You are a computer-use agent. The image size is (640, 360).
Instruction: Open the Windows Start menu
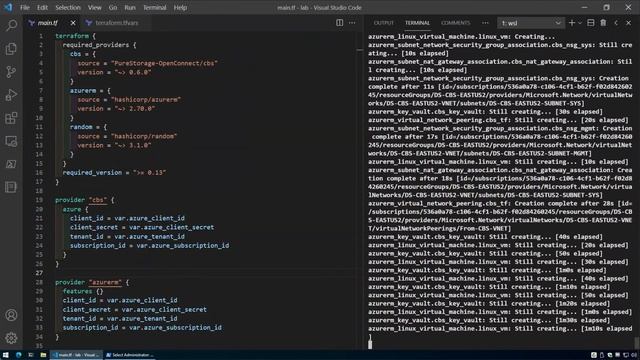[x=6, y=355]
